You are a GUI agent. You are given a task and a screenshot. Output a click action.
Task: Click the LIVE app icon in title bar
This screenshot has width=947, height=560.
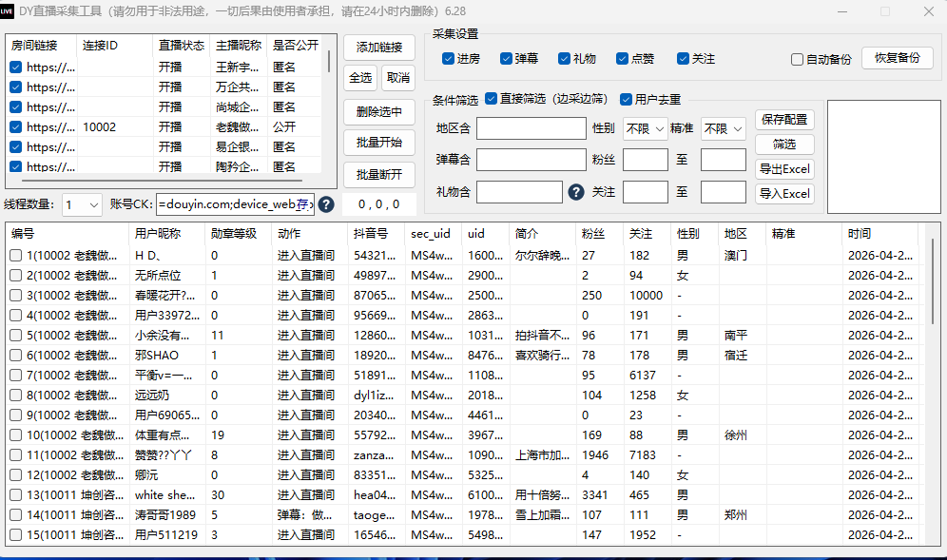coord(8,10)
